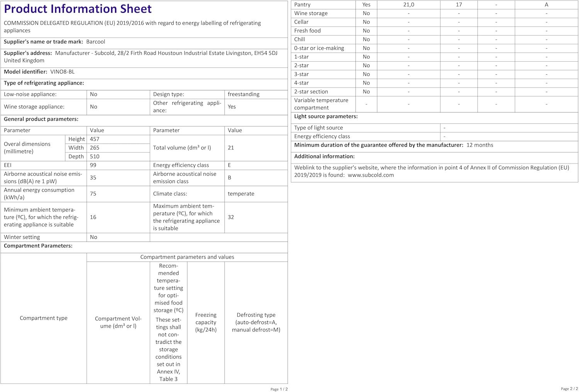Select the Winter setting No value
The width and height of the screenshot is (579, 392).
tap(93, 237)
